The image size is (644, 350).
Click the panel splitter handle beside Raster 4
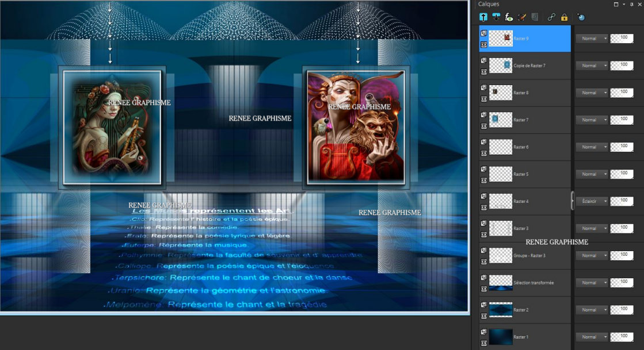572,201
